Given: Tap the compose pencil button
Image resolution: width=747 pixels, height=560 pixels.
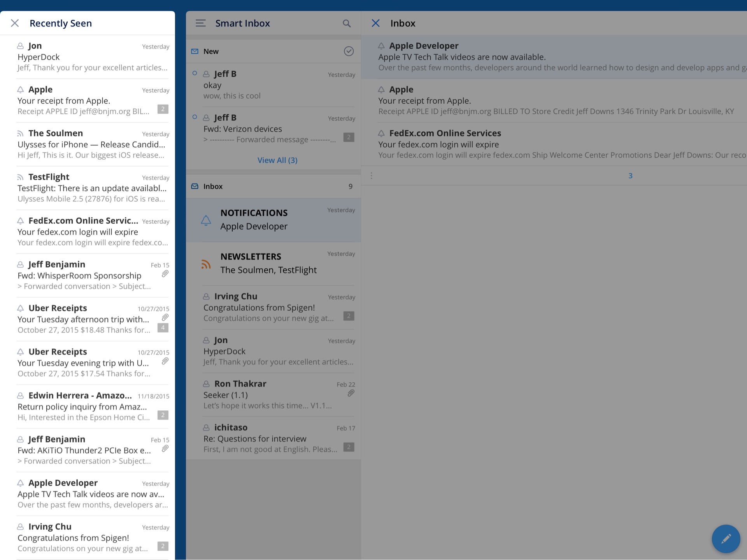Looking at the screenshot, I should 726,539.
